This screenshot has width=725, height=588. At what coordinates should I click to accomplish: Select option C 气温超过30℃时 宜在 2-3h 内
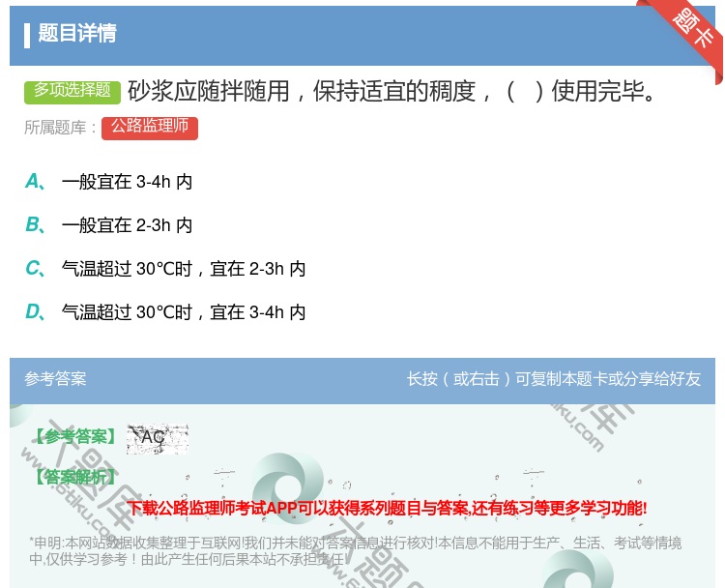coord(165,269)
